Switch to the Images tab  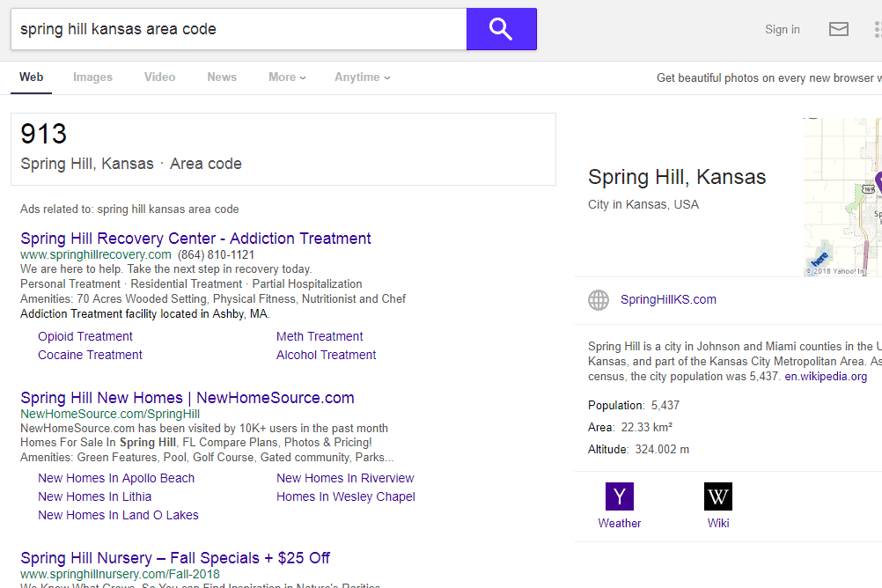92,77
